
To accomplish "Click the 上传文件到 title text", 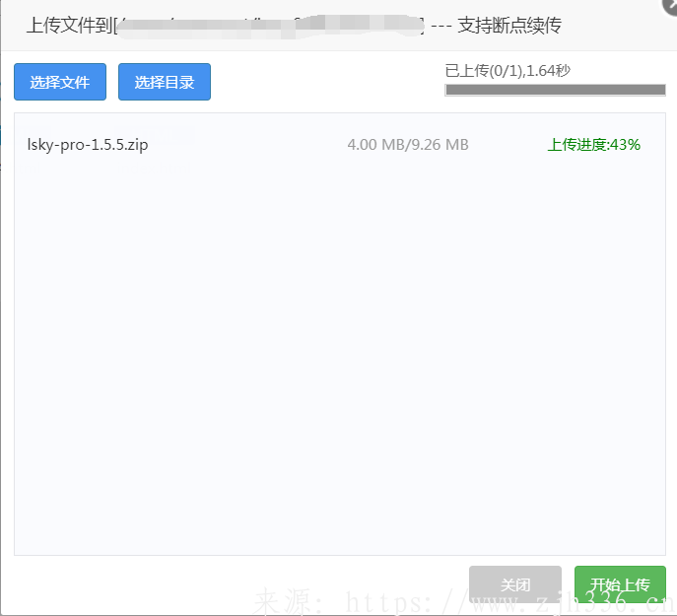I will point(69,26).
